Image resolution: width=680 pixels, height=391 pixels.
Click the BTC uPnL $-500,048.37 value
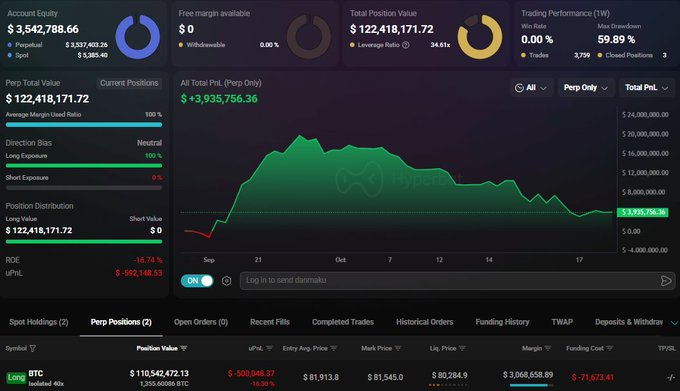(251, 373)
